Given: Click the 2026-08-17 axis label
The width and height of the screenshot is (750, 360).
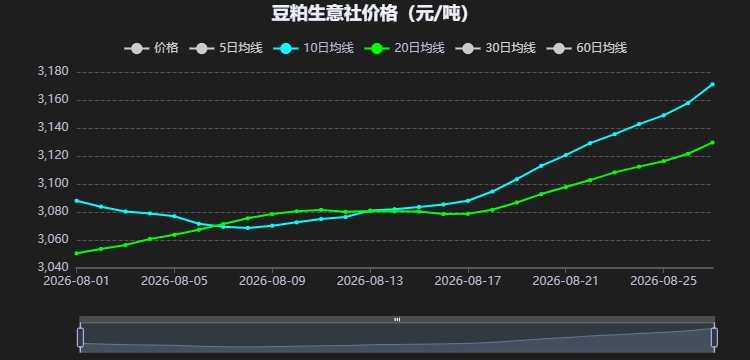Looking at the screenshot, I should 468,280.
